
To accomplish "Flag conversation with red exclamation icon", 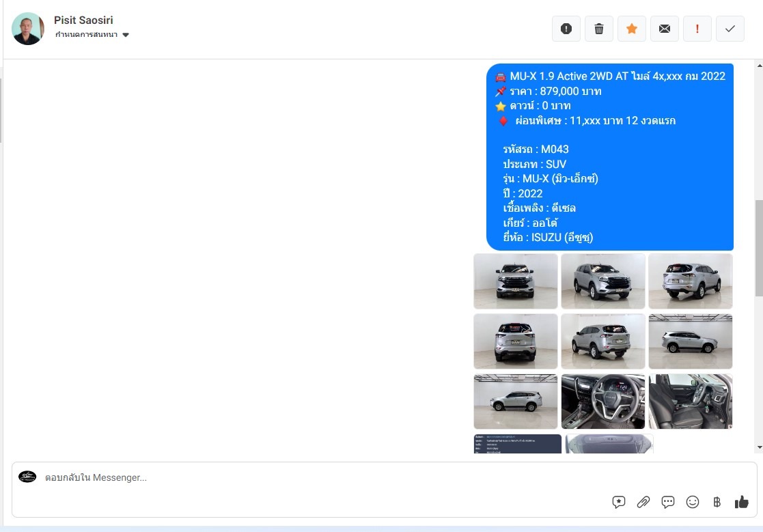I will [x=697, y=29].
